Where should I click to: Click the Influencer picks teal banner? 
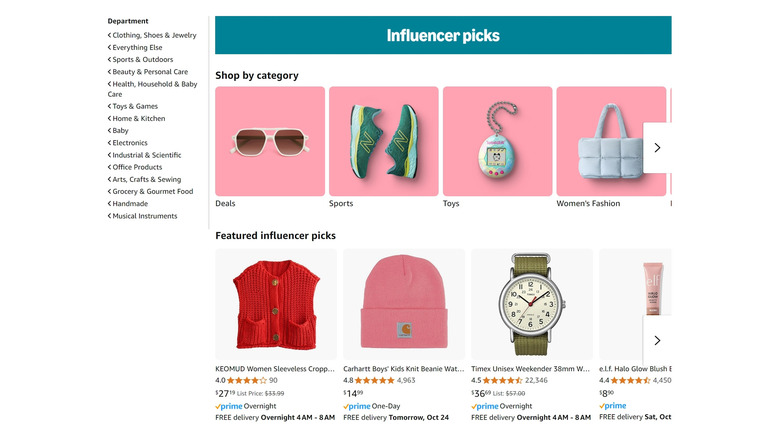[x=443, y=35]
